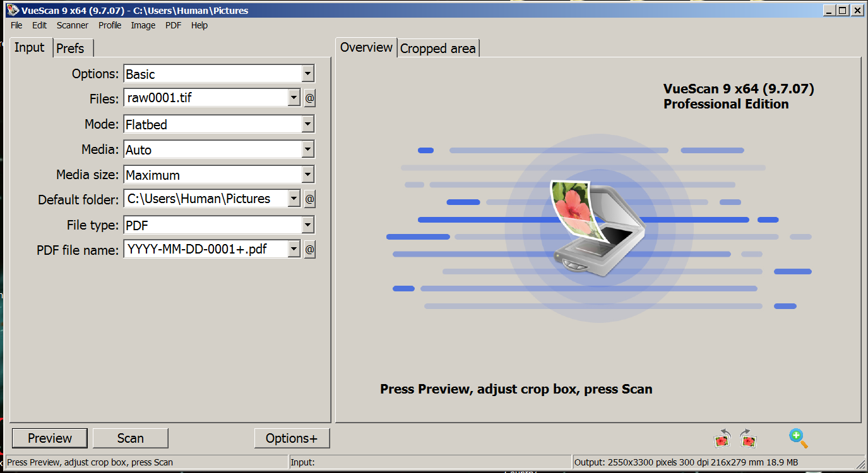Open the Profile menu
868x473 pixels.
(110, 25)
